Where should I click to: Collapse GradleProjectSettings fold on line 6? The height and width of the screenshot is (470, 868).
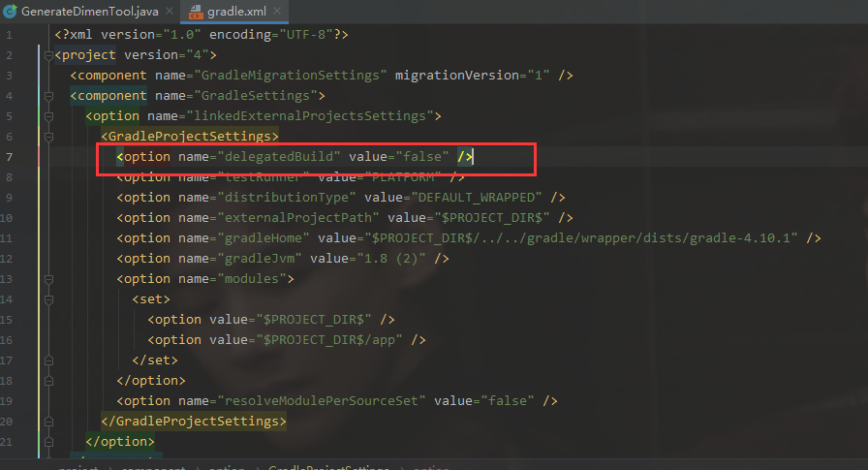point(48,137)
